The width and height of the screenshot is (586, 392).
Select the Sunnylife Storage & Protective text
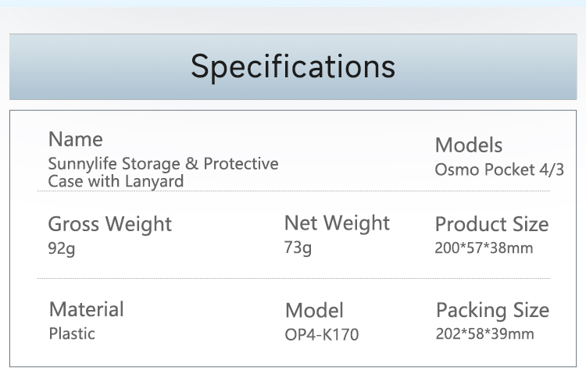pyautogui.click(x=163, y=164)
